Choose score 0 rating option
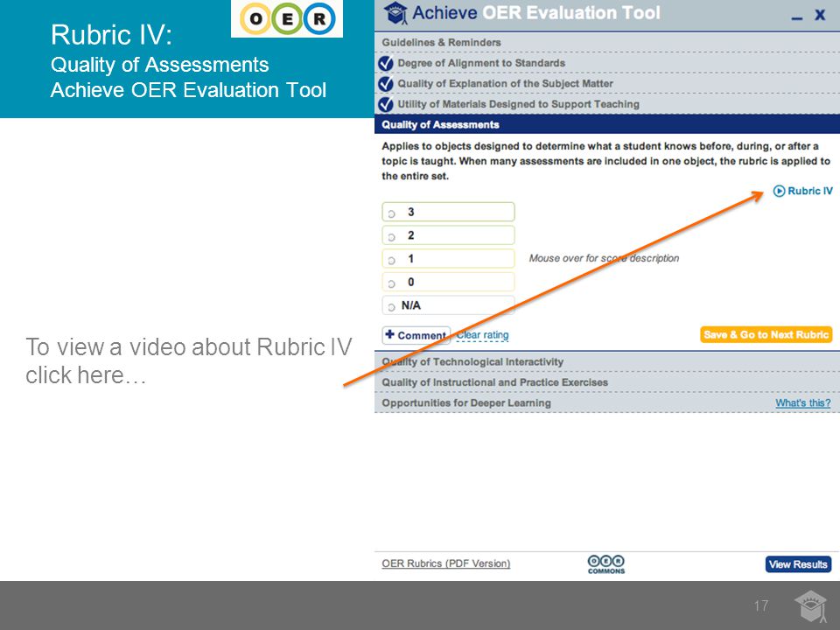Screen dimensions: 840x630 [x=392, y=283]
